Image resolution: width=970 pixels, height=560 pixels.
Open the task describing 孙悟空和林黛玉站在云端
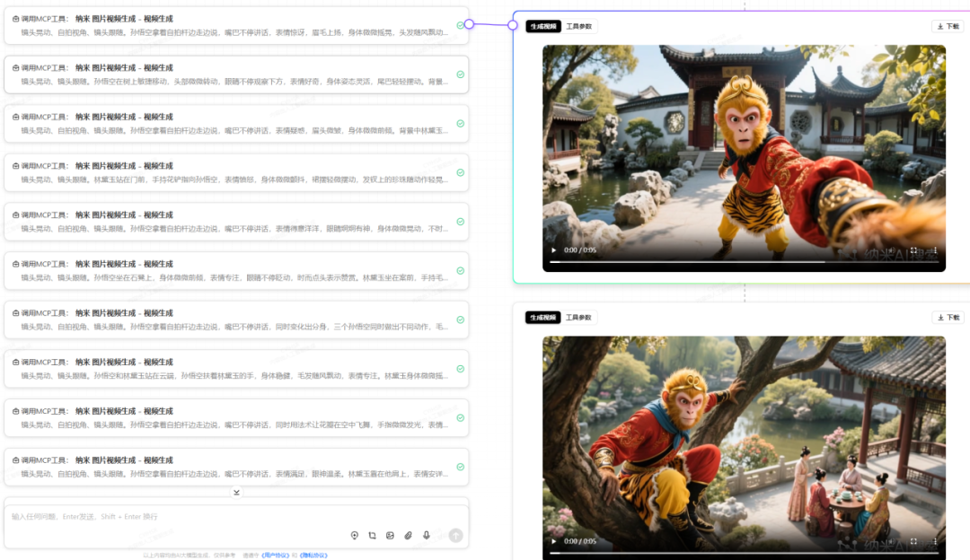(236, 369)
